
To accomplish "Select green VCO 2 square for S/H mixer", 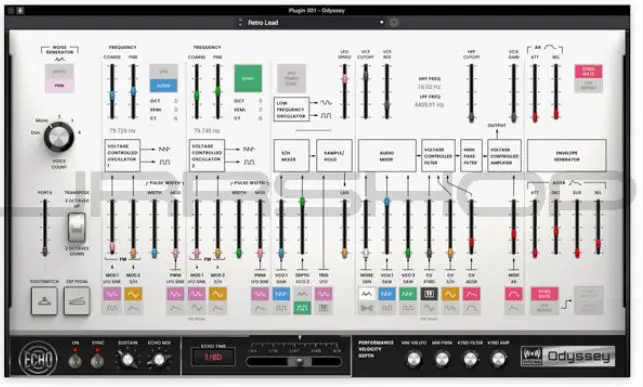I will (x=302, y=308).
